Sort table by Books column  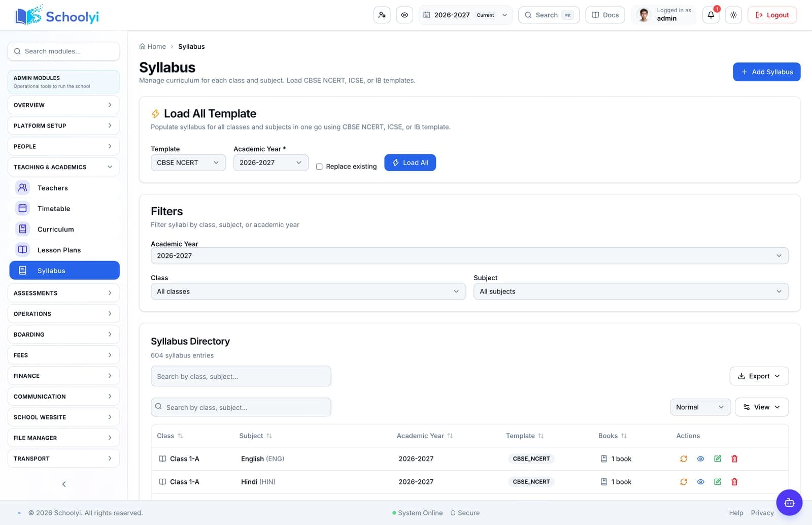(613, 436)
